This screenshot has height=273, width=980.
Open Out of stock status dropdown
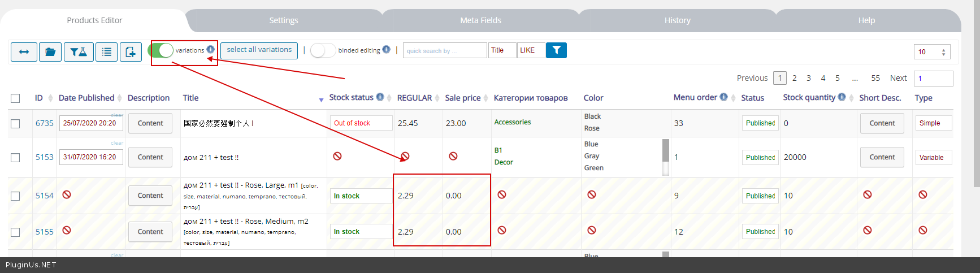(361, 123)
